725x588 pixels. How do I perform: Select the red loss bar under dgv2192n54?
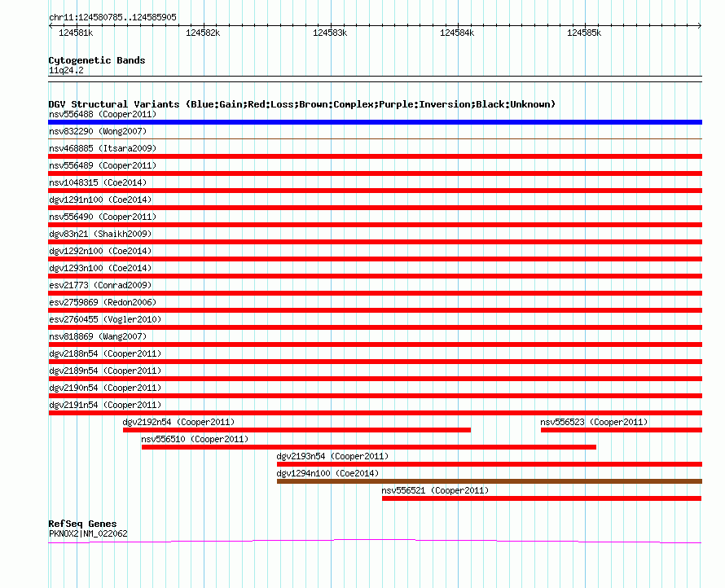(x=297, y=430)
